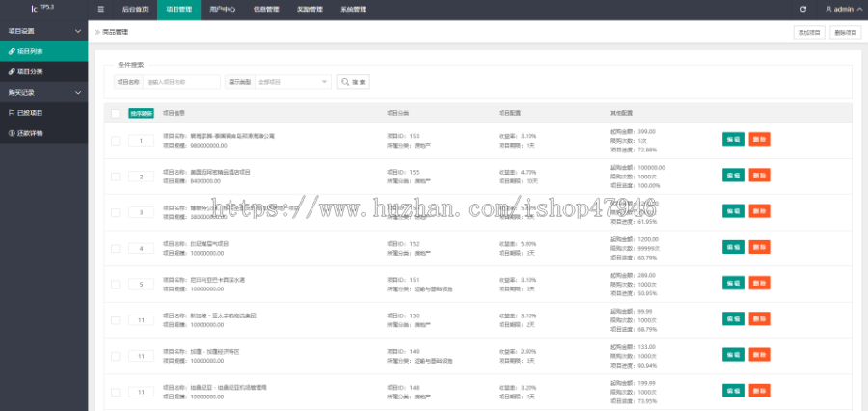Check the box for project ID 149
The width and height of the screenshot is (868, 411).
115,356
